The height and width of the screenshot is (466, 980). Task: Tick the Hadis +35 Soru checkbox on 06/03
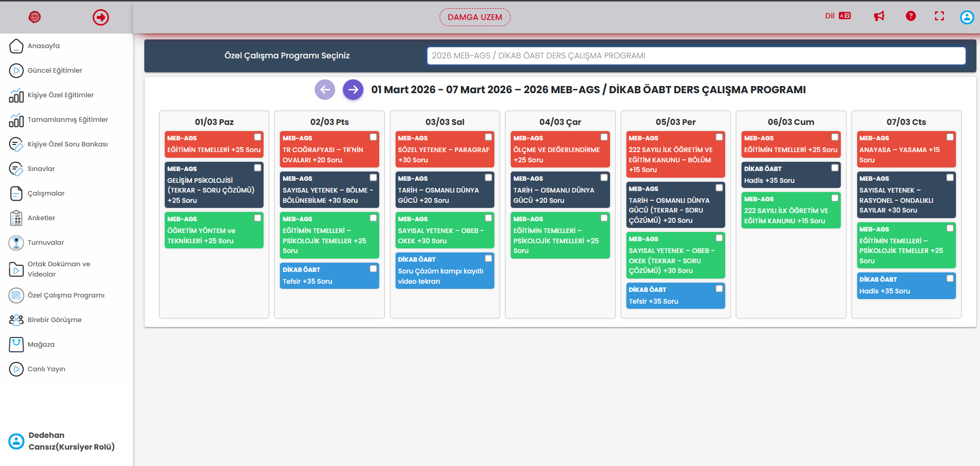(835, 168)
